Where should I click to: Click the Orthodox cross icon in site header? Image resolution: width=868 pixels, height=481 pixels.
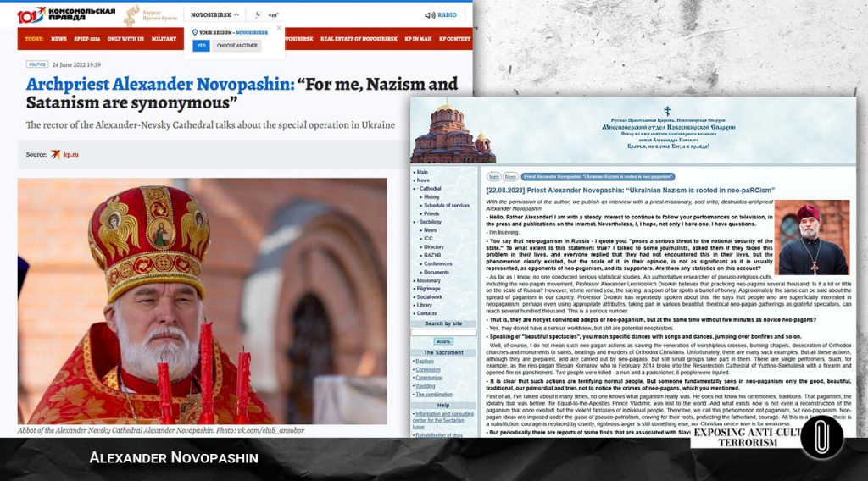[667, 111]
